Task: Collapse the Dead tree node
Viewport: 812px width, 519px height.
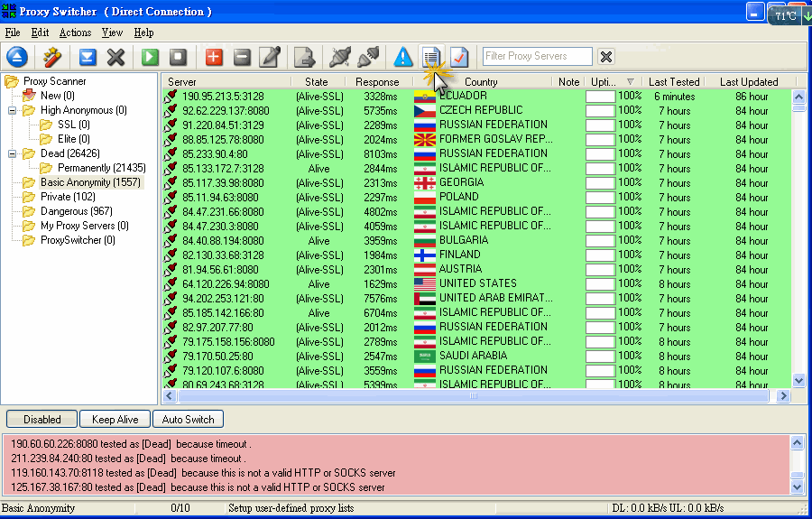Action: pos(12,153)
